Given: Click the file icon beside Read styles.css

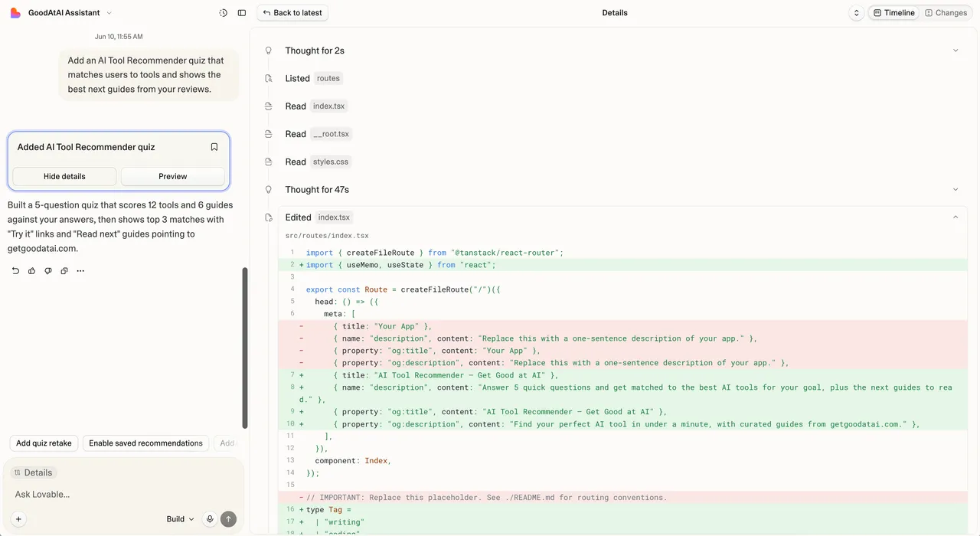Looking at the screenshot, I should tap(269, 162).
